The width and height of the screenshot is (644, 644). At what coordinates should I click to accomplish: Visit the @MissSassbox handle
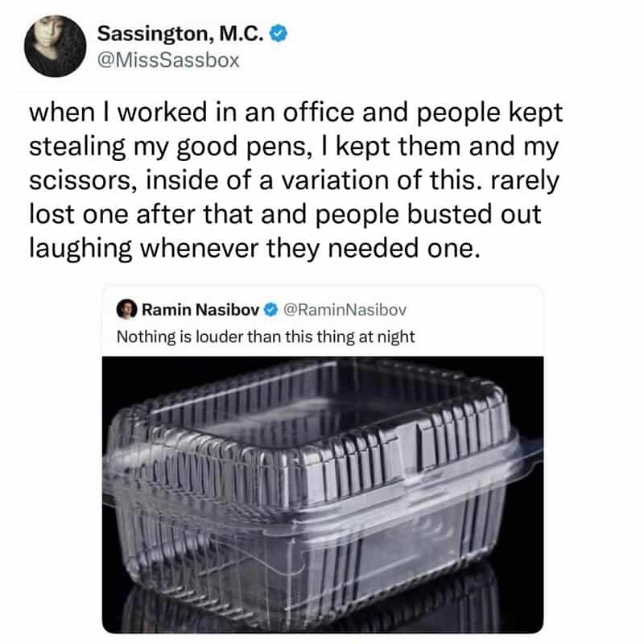click(168, 61)
